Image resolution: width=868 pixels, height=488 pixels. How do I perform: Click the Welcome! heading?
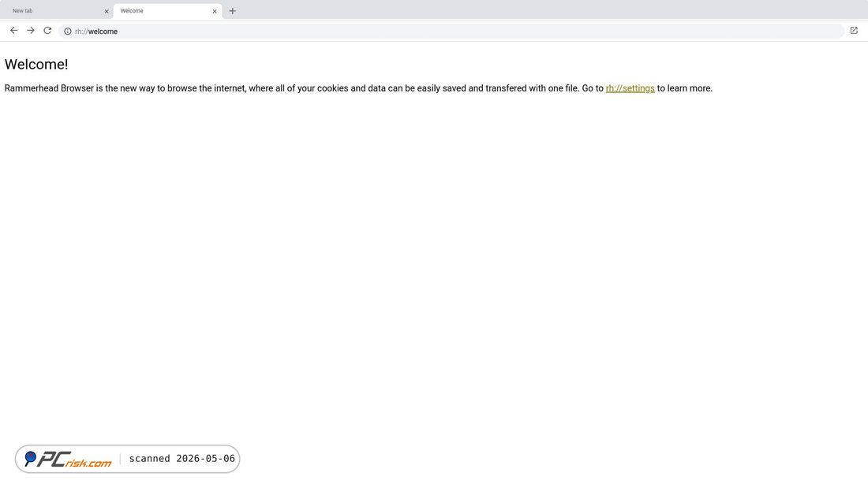(x=36, y=64)
